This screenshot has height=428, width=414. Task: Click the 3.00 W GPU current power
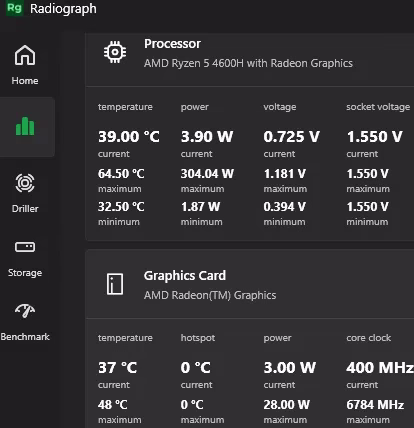pos(290,368)
